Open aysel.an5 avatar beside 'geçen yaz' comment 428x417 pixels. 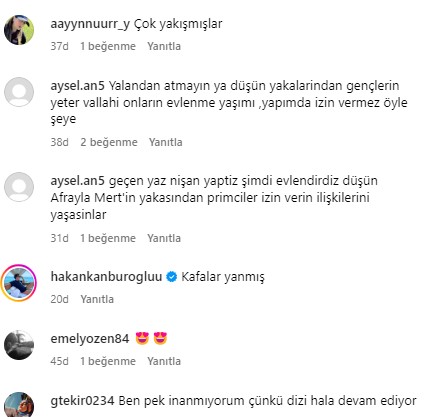pyautogui.click(x=19, y=187)
